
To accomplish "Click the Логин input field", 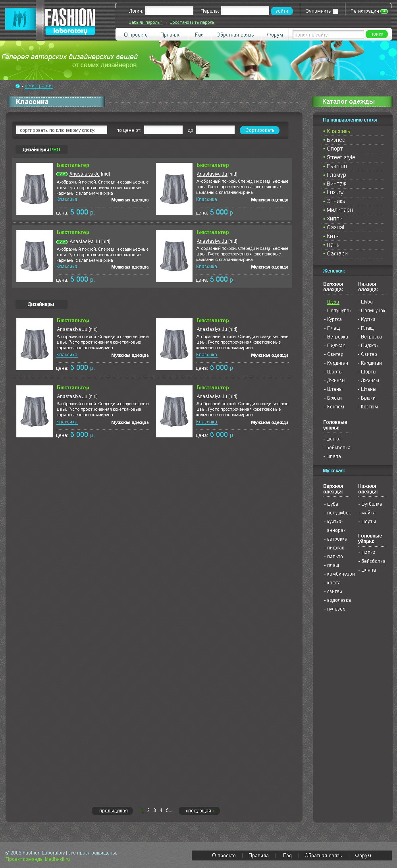I will coord(169,11).
